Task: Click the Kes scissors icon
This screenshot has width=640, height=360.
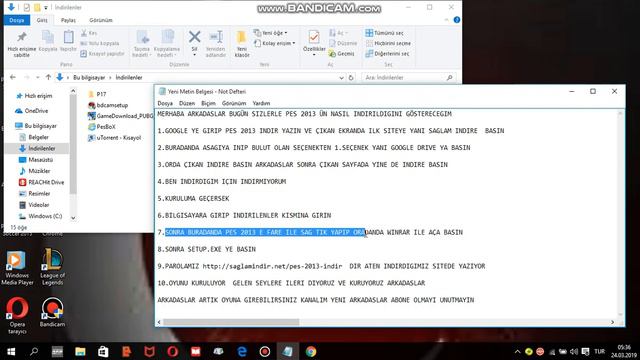Action: (84, 33)
